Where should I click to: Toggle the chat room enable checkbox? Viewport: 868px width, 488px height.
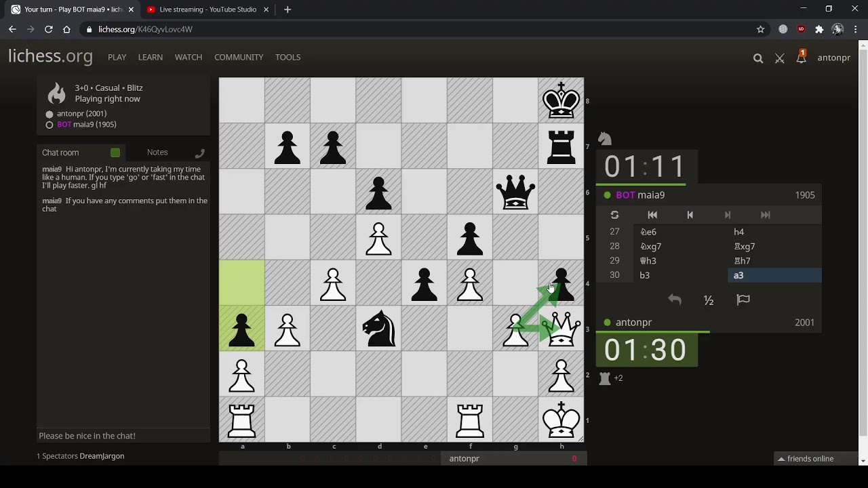tap(115, 152)
